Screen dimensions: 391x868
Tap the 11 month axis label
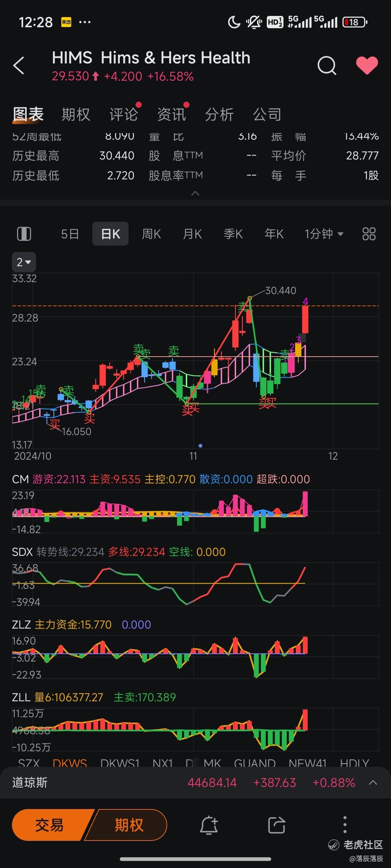coord(193,456)
